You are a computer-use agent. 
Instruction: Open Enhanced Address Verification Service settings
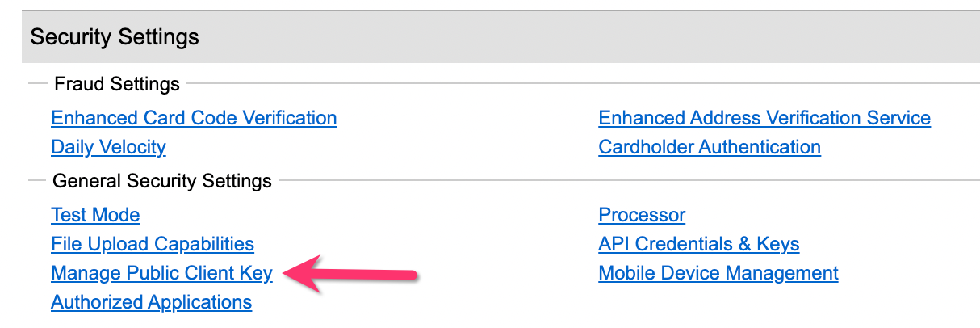pos(764,118)
